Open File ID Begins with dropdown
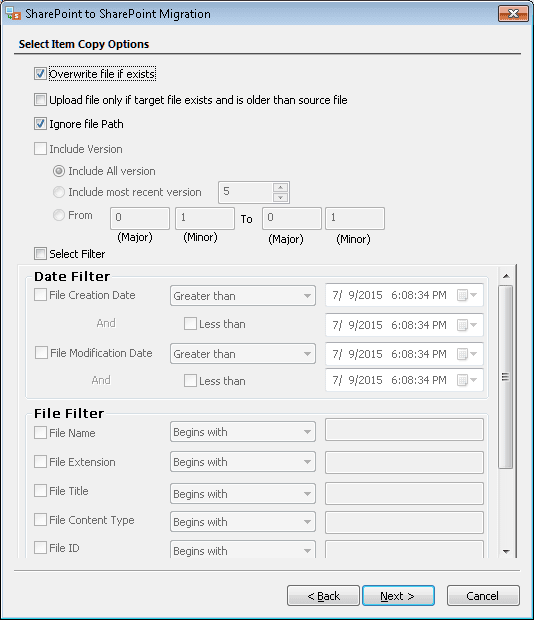The width and height of the screenshot is (534, 620). 243,550
